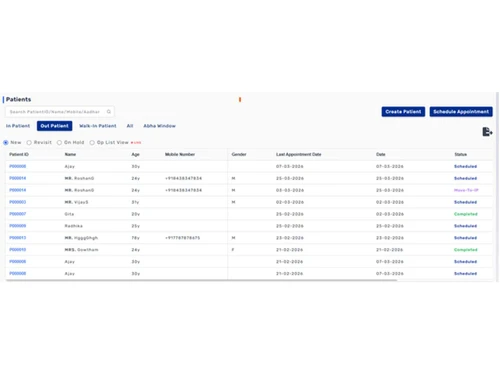Screen dimensions: 500x375
Task: Open the Abha Window tab
Action: click(x=159, y=126)
